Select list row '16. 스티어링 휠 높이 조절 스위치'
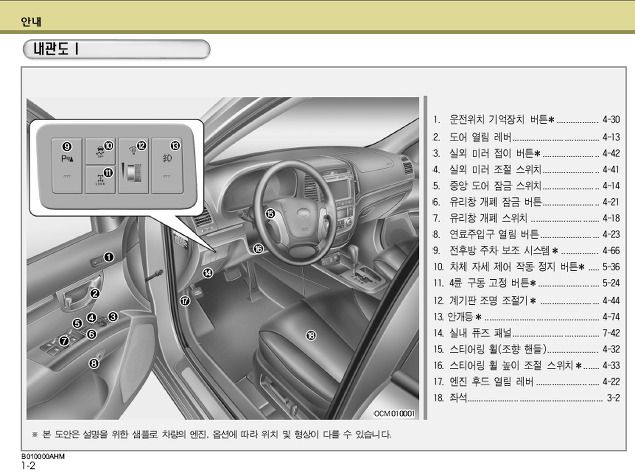 coord(526,365)
